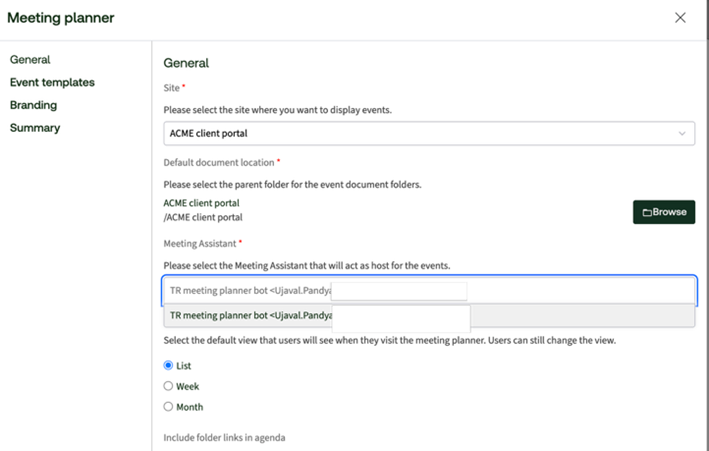Select the Week default view
This screenshot has height=451, width=709.
pos(168,386)
